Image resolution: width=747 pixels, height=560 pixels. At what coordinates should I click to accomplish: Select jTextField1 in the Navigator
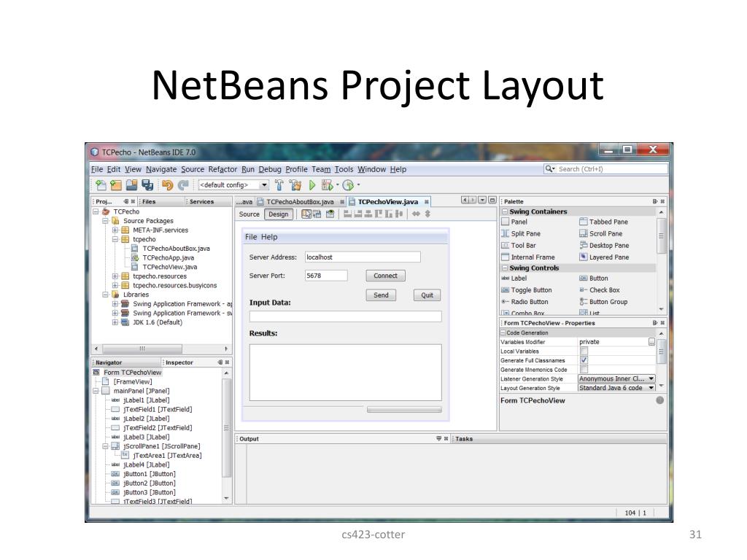coord(158,410)
